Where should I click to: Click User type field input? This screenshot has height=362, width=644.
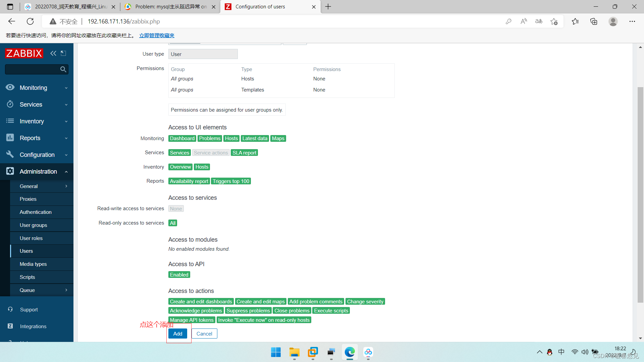coord(203,54)
